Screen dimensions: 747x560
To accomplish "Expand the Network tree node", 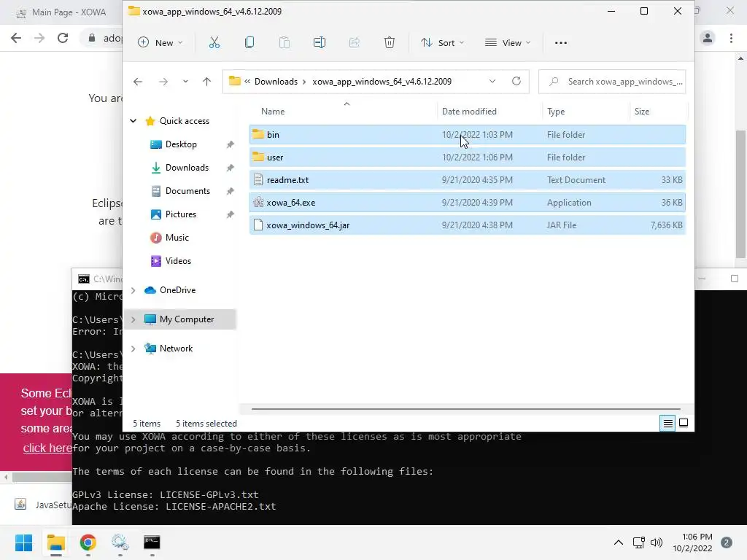I will (x=133, y=349).
